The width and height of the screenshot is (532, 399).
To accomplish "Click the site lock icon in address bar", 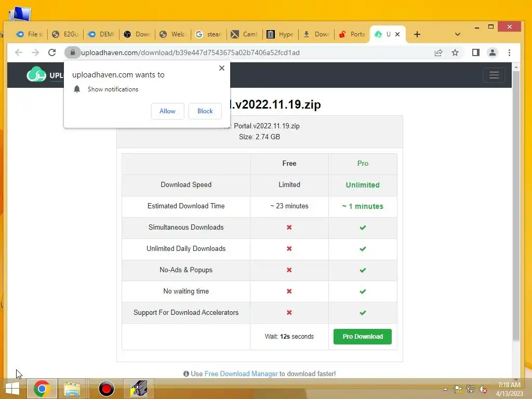I will tap(72, 52).
